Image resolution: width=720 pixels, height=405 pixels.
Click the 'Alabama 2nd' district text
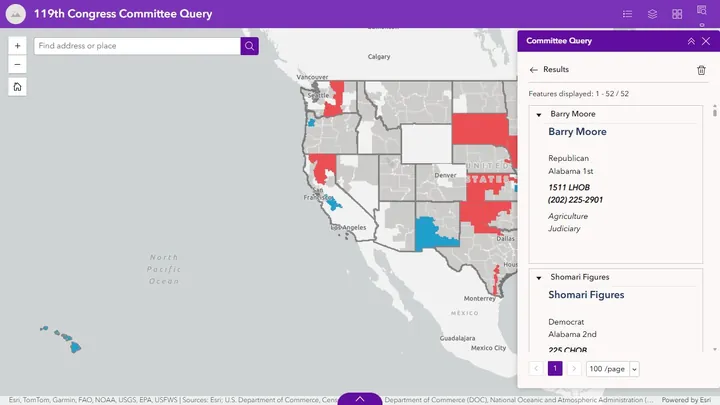point(572,334)
